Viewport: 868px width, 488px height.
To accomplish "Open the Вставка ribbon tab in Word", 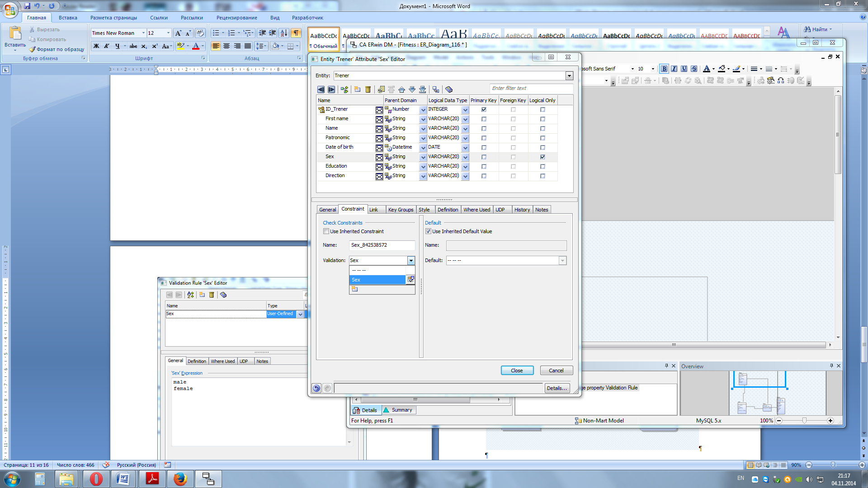I will click(68, 18).
